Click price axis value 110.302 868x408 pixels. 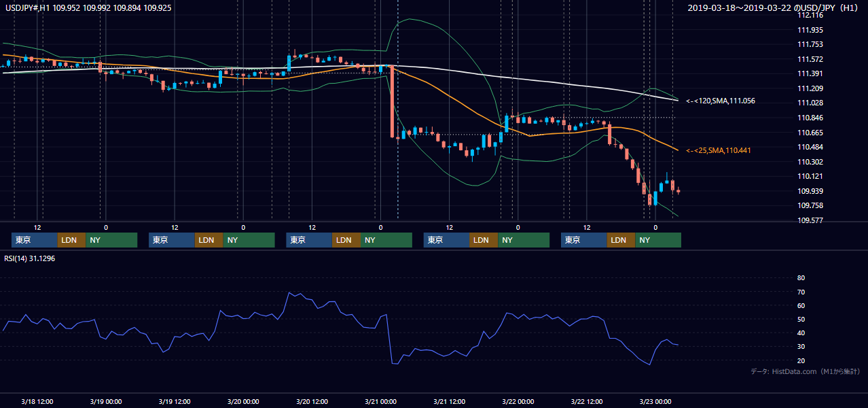click(810, 162)
